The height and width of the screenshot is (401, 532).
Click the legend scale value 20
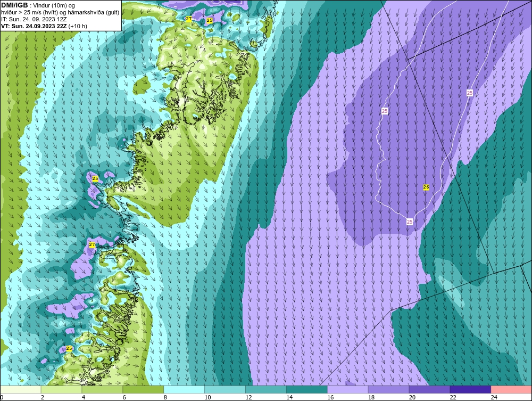412,397
